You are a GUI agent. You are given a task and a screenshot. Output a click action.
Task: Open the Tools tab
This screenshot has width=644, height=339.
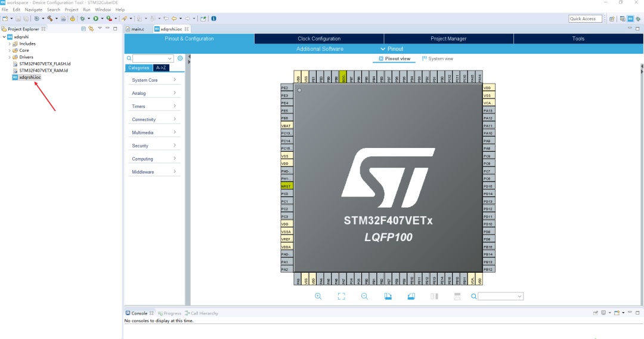pyautogui.click(x=578, y=39)
